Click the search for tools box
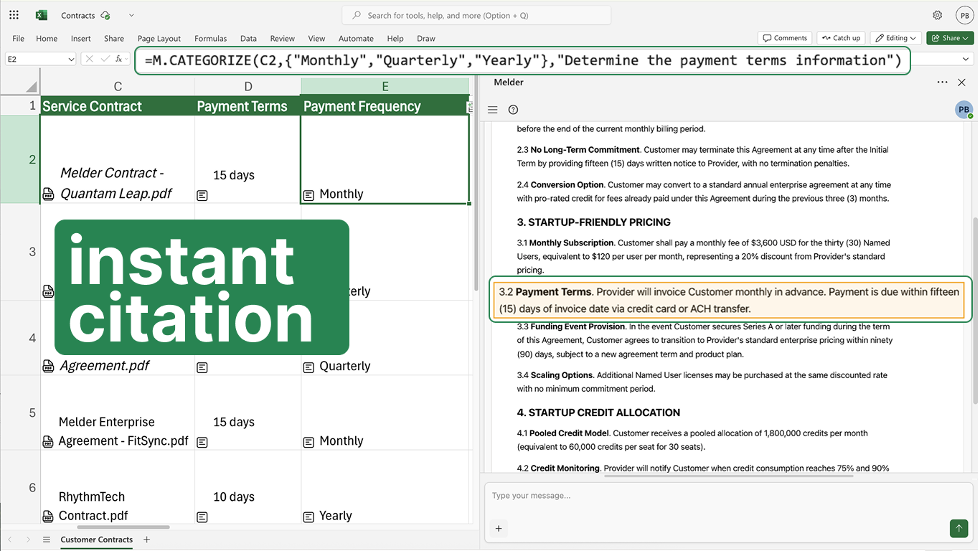This screenshot has width=980, height=551. [x=476, y=15]
